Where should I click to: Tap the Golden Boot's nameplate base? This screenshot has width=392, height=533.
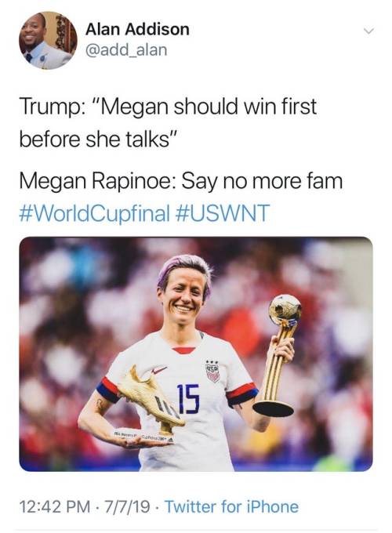click(143, 437)
